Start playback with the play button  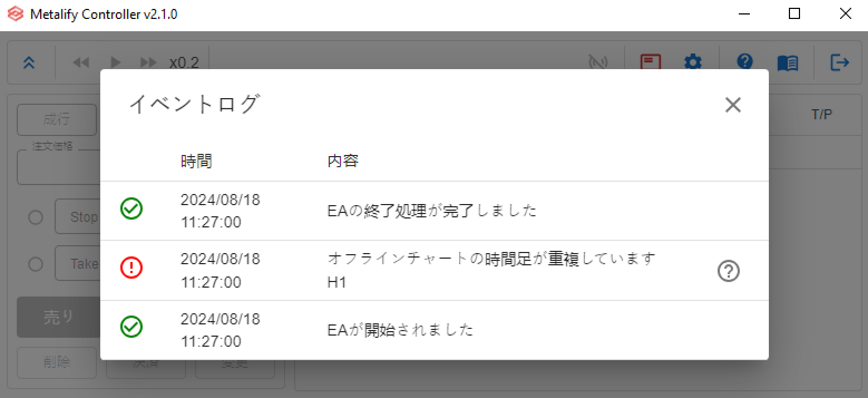[x=116, y=63]
